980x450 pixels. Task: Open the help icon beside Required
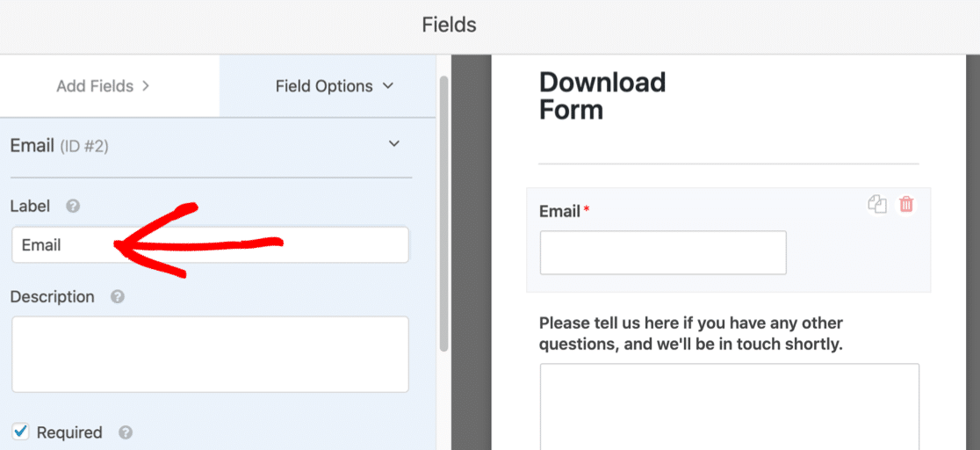click(x=126, y=432)
